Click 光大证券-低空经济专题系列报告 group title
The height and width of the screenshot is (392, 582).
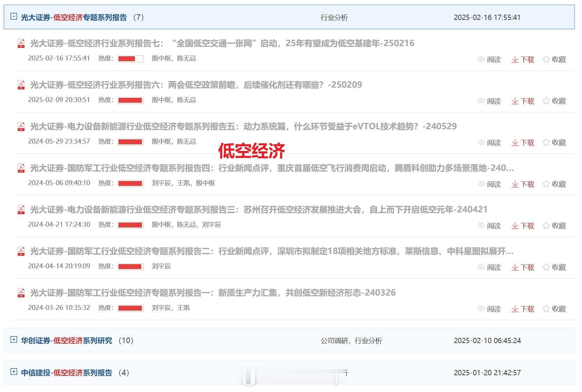[x=74, y=17]
